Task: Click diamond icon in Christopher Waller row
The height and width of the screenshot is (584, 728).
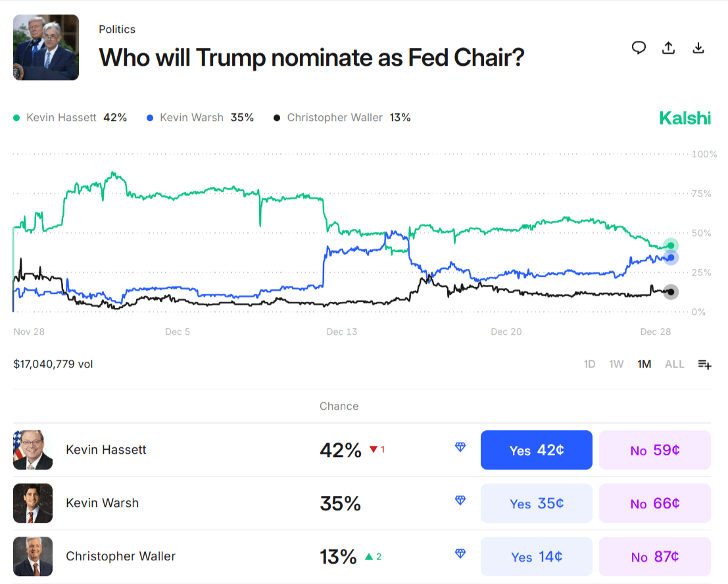Action: coord(460,554)
